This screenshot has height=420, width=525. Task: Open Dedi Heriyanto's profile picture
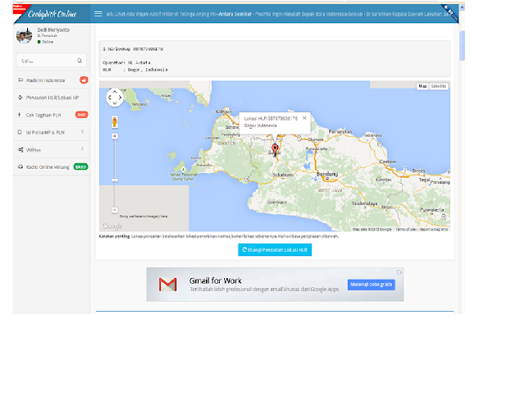click(x=24, y=35)
